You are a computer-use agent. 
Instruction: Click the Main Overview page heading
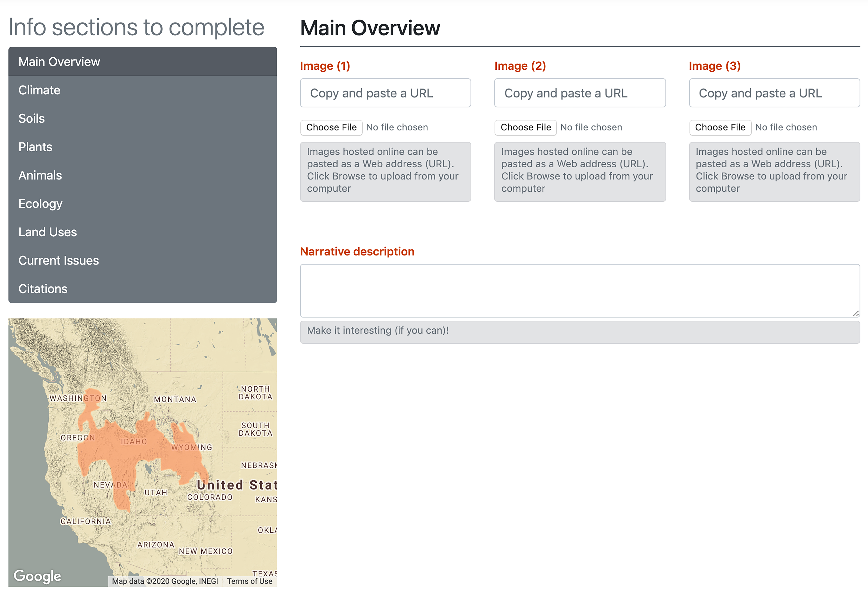[370, 28]
